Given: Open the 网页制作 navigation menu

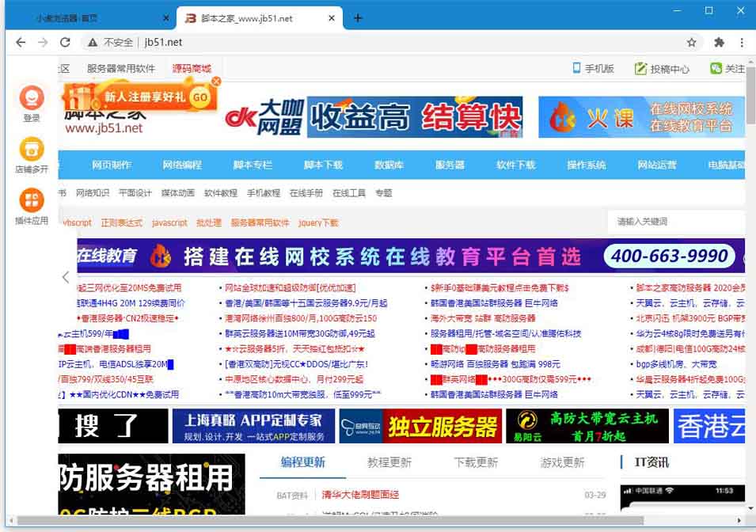Looking at the screenshot, I should coord(112,165).
